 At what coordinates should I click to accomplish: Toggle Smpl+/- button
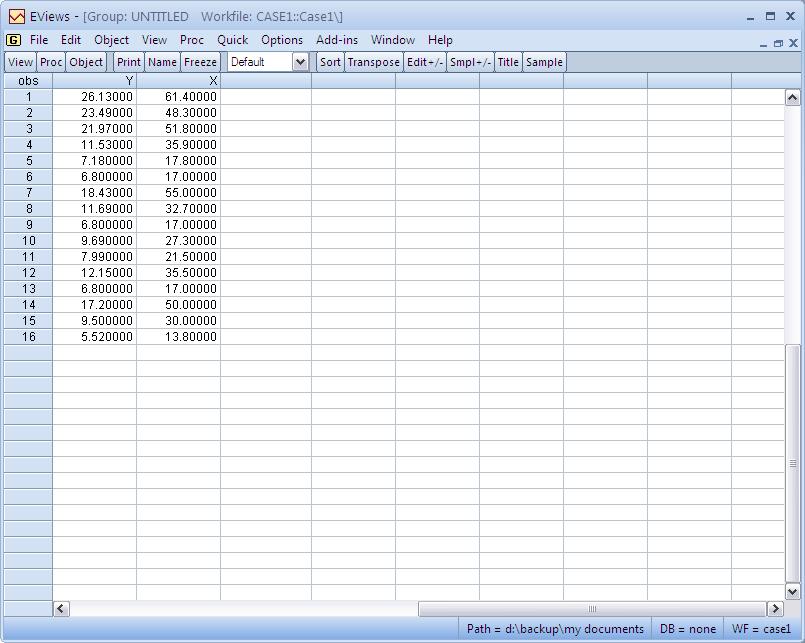pyautogui.click(x=470, y=62)
